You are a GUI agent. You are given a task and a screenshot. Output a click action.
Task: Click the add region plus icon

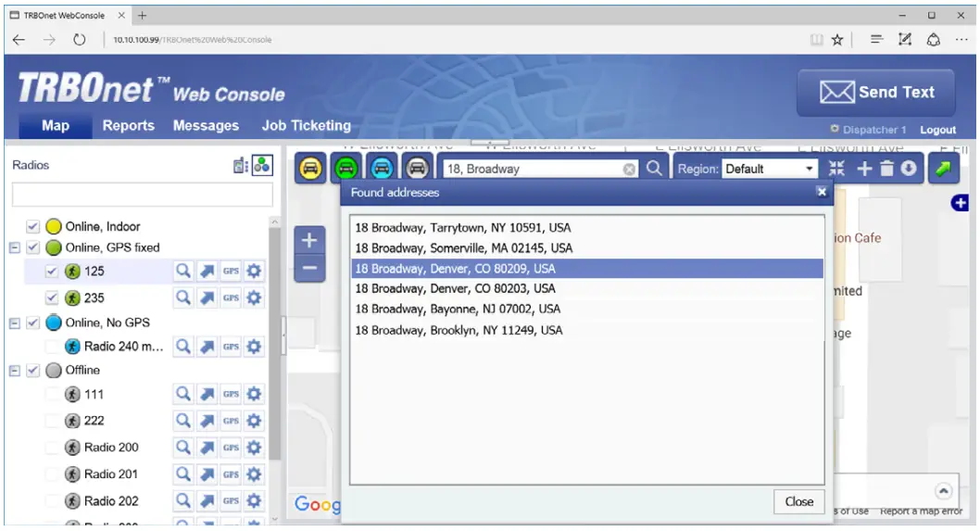click(x=863, y=169)
